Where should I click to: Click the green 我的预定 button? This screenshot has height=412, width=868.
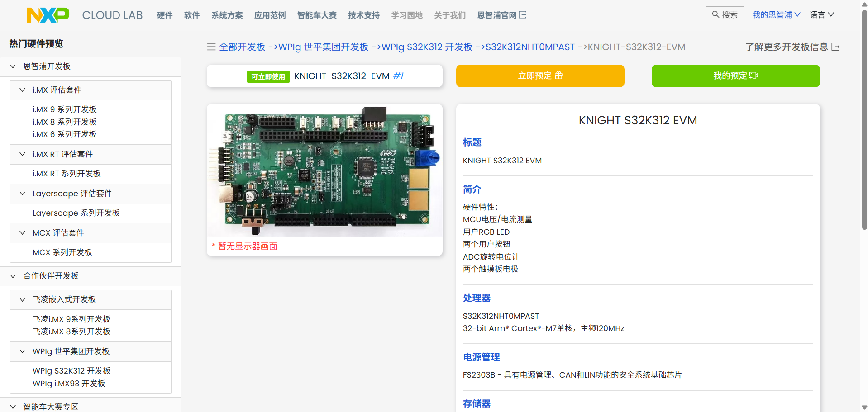point(736,76)
